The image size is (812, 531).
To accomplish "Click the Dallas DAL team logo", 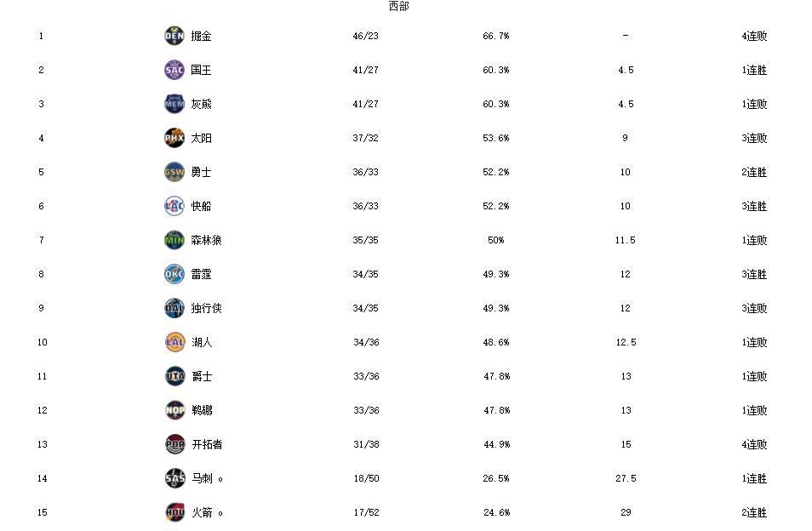I will (174, 308).
